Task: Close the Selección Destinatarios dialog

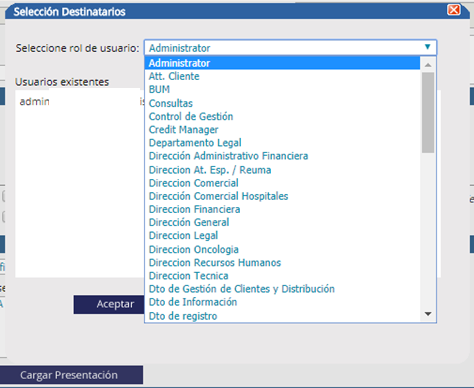Action: tap(454, 10)
